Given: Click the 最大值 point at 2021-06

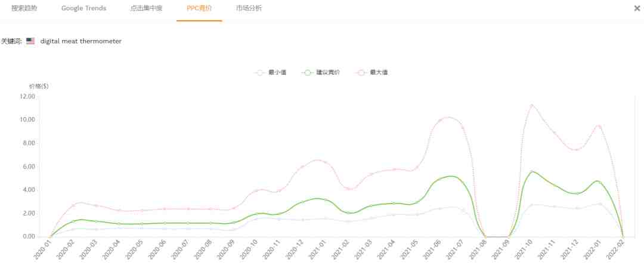Looking at the screenshot, I should [439, 121].
